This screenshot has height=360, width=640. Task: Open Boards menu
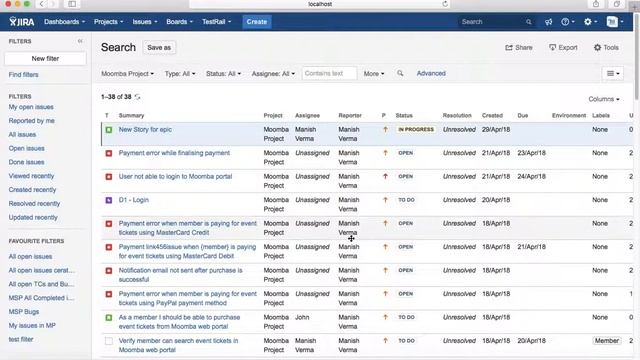(x=179, y=22)
